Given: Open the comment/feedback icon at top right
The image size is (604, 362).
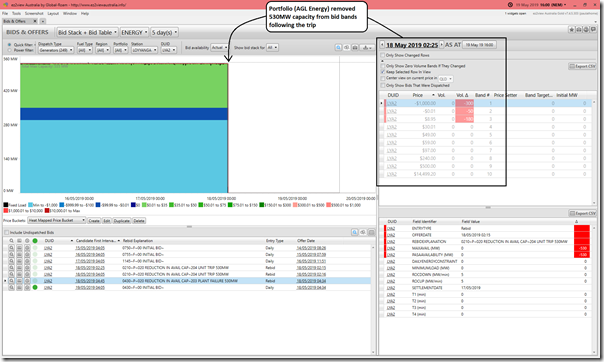Looking at the screenshot, I should click(593, 30).
